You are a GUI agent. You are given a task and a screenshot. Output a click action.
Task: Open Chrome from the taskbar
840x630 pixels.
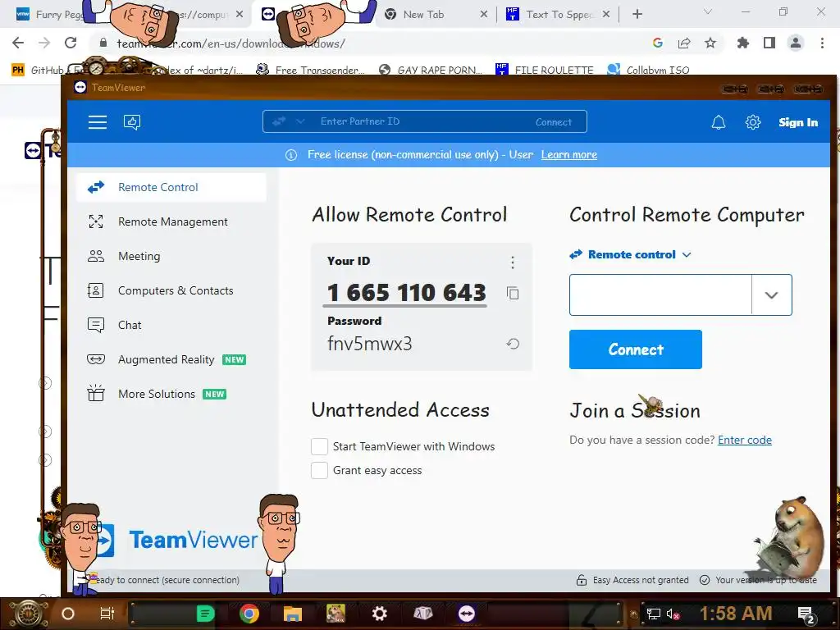pos(249,614)
